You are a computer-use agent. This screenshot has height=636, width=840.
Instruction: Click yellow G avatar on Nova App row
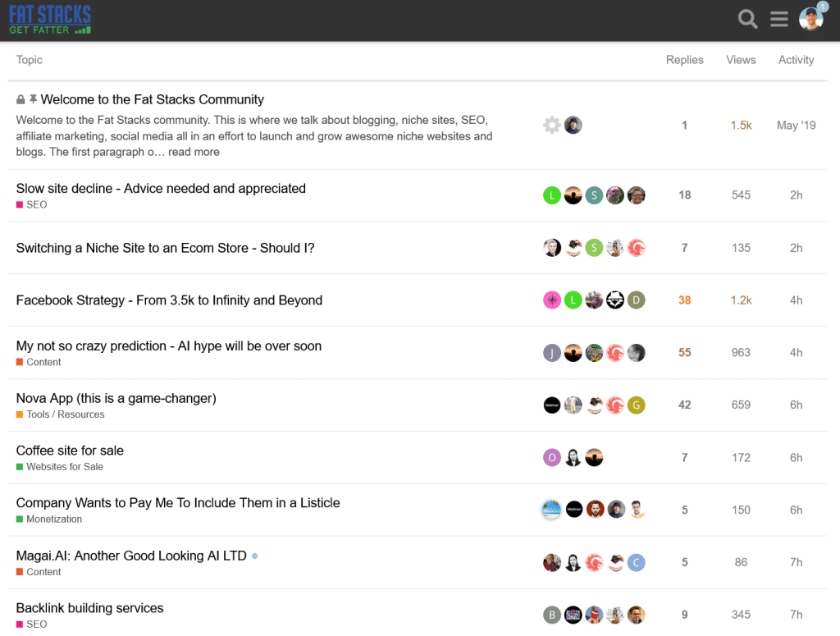(637, 405)
